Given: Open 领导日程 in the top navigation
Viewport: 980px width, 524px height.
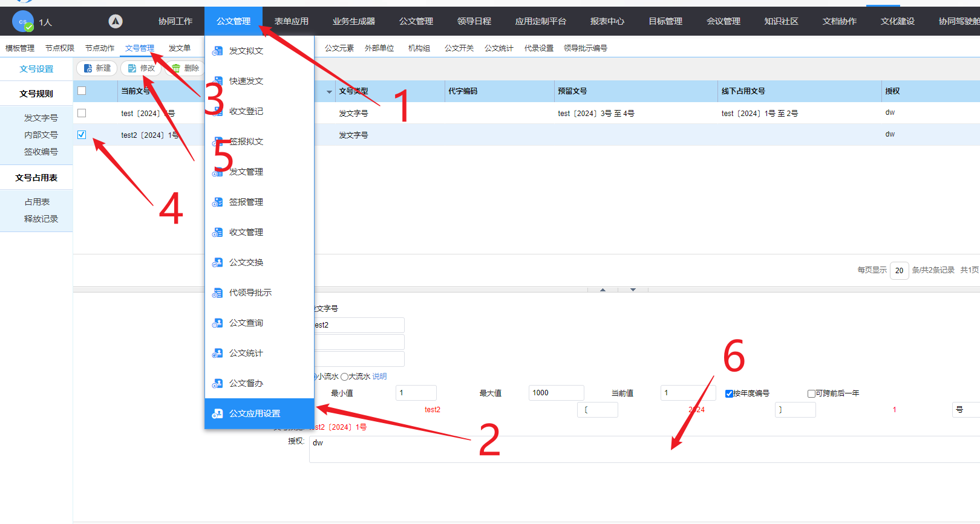Looking at the screenshot, I should 474,21.
